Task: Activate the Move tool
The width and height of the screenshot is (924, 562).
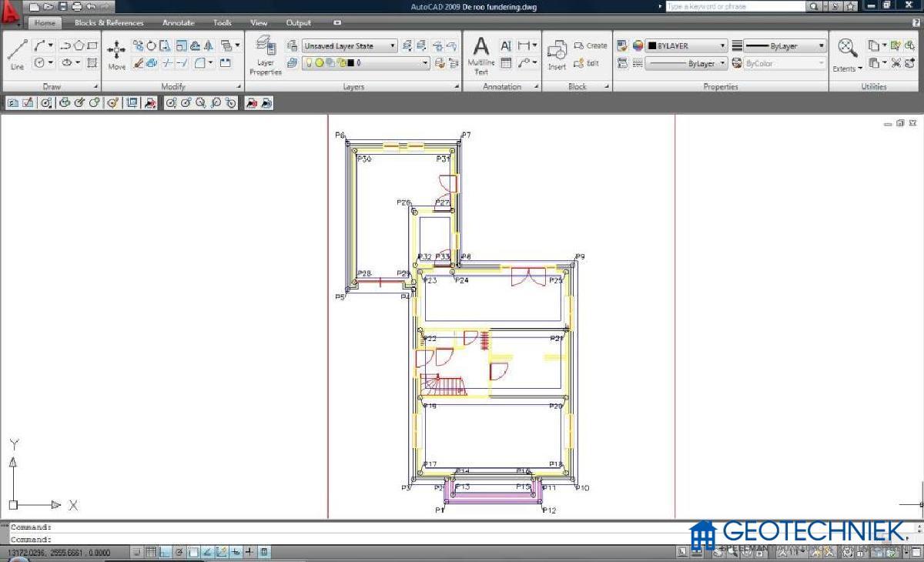Action: point(116,54)
